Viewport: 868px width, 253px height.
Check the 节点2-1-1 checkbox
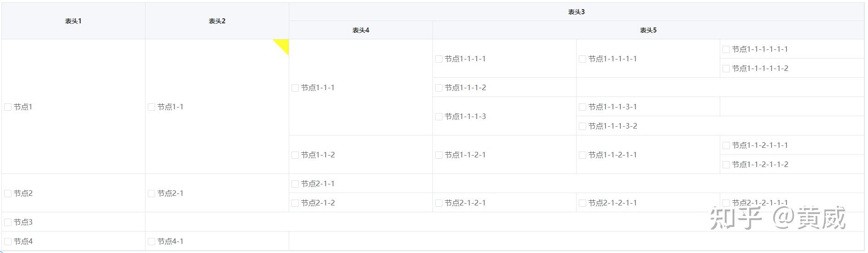pos(295,184)
